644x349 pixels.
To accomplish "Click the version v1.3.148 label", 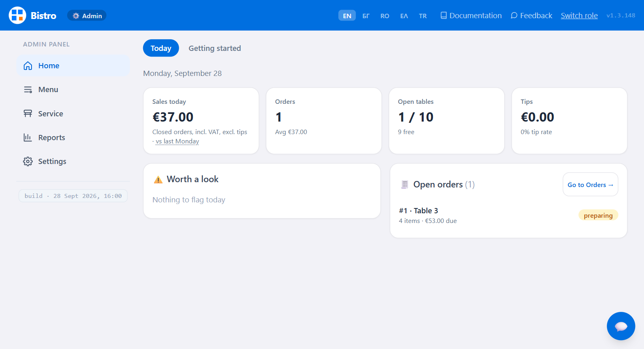I will click(621, 15).
